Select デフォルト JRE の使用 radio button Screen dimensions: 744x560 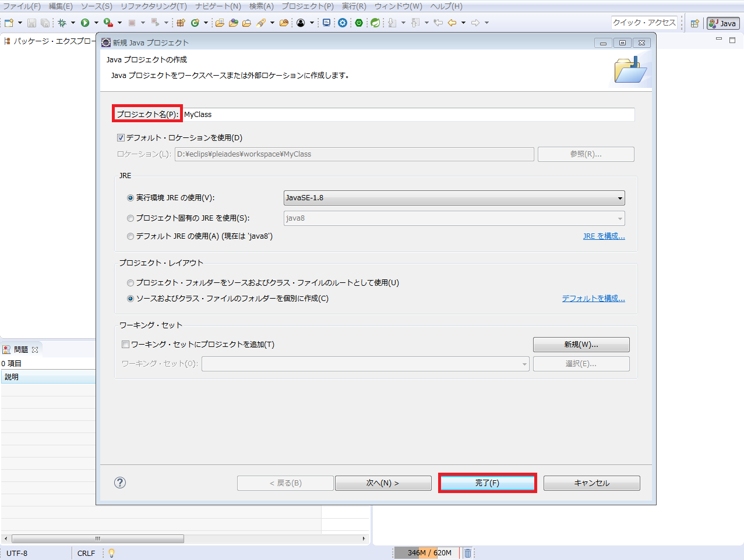tap(131, 236)
